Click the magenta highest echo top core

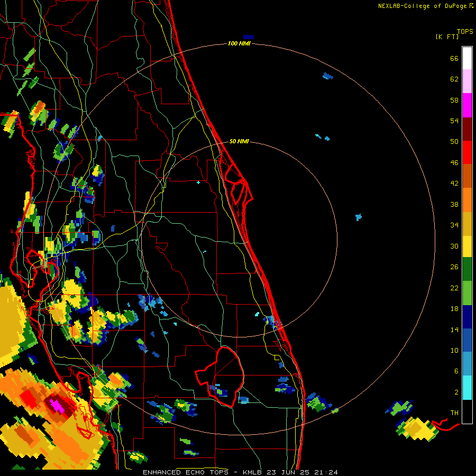coord(57,406)
